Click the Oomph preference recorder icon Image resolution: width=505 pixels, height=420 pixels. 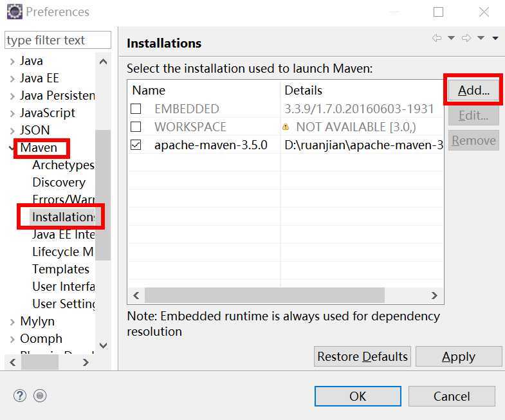click(x=40, y=396)
